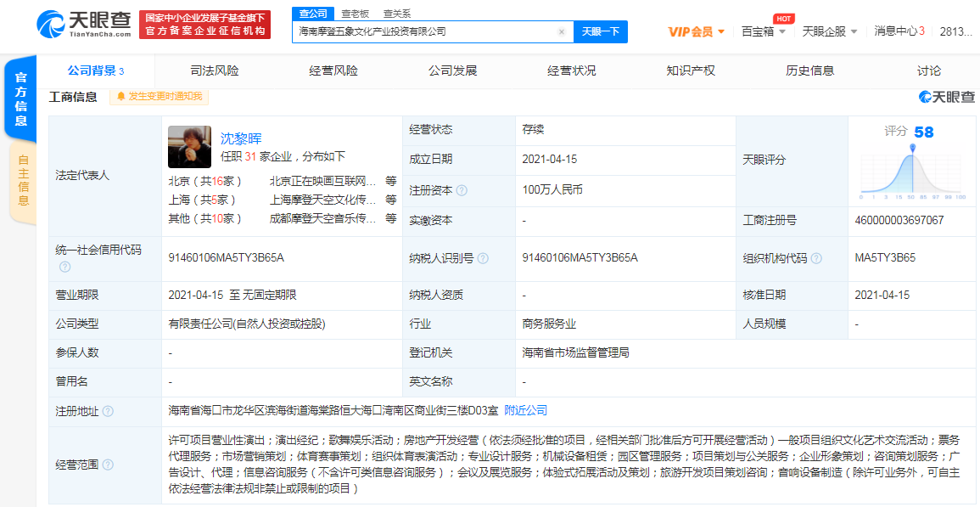The height and width of the screenshot is (507, 980).
Task: Switch to the 知识产权 tab
Action: coord(691,70)
